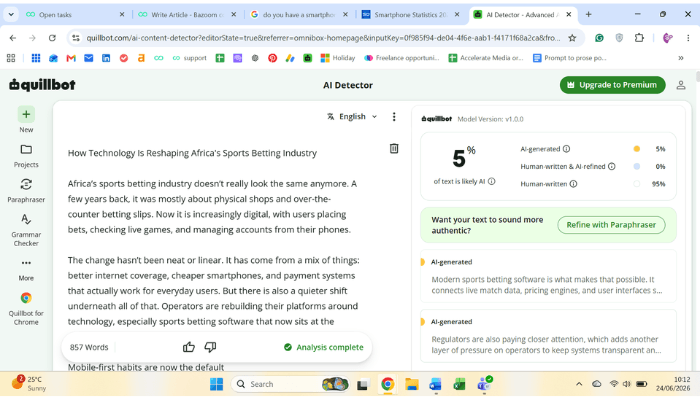Open the support bookmark

point(189,58)
